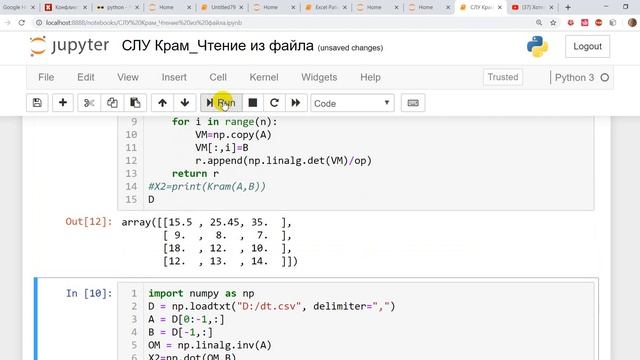Open the cell type Code dropdown
Viewport: 640px width, 360px height.
[x=352, y=103]
